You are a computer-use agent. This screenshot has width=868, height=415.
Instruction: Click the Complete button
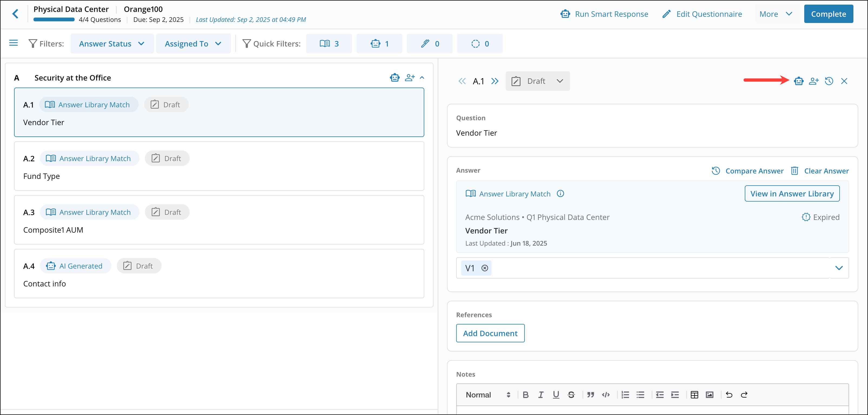(x=828, y=14)
